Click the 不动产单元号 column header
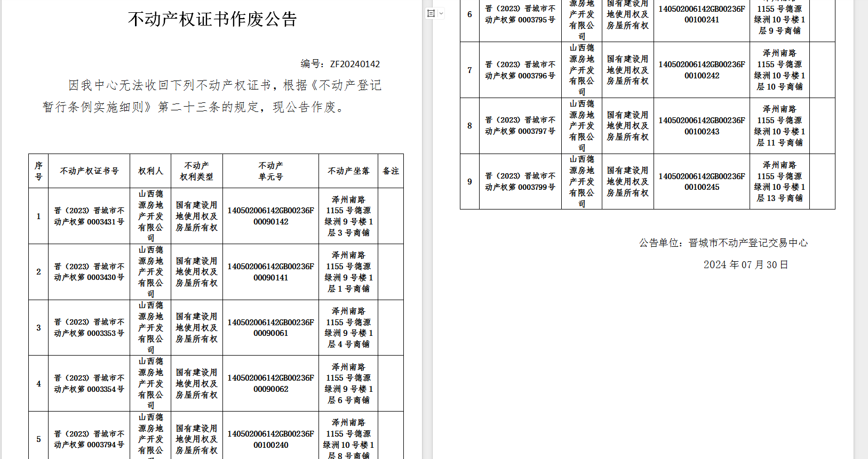The height and width of the screenshot is (459, 868). [x=271, y=171]
